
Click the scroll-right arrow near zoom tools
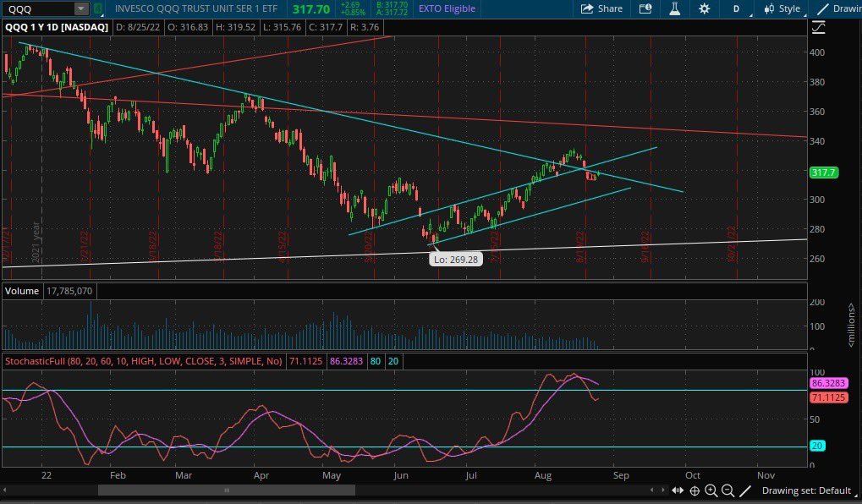(663, 490)
